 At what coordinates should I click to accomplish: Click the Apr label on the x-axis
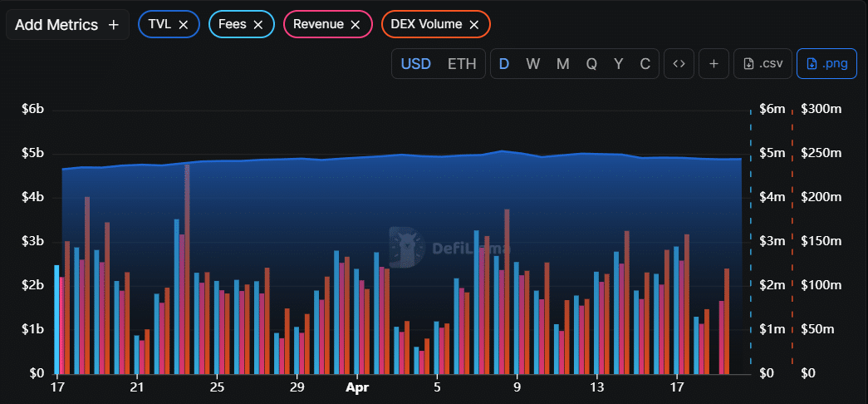coord(357,387)
